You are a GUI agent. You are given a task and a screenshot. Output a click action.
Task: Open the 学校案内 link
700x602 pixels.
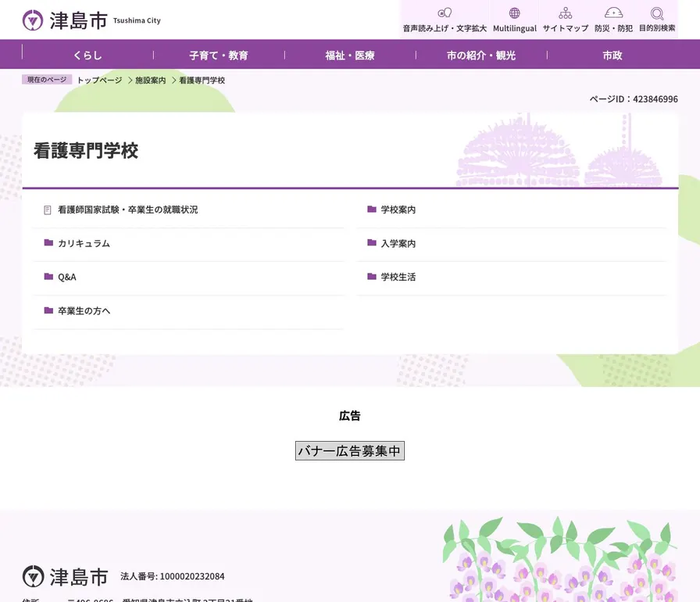pos(398,210)
